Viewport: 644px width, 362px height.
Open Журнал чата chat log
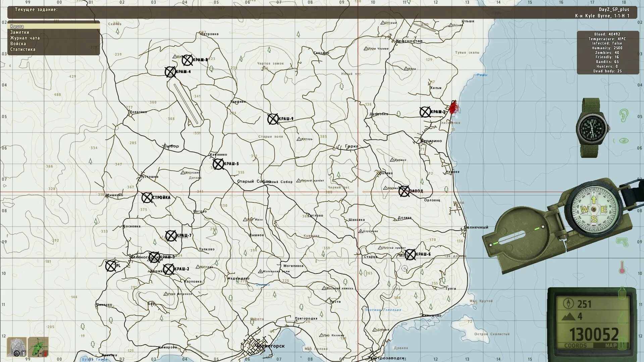point(25,38)
